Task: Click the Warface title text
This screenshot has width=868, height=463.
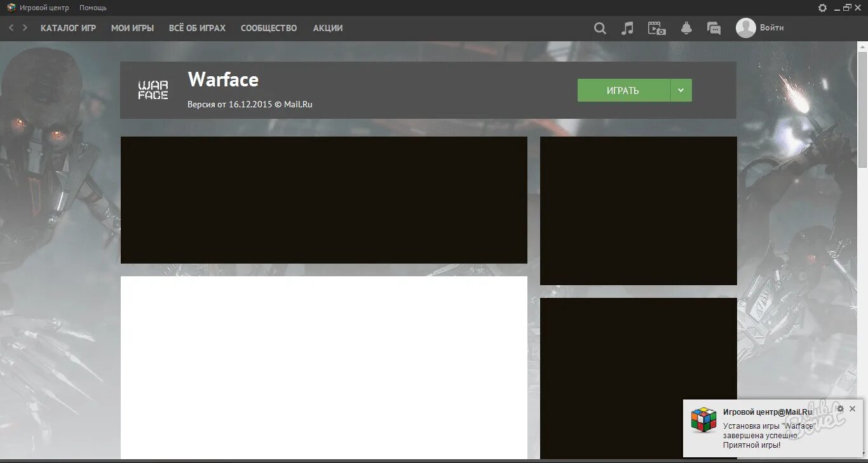Action: 223,79
